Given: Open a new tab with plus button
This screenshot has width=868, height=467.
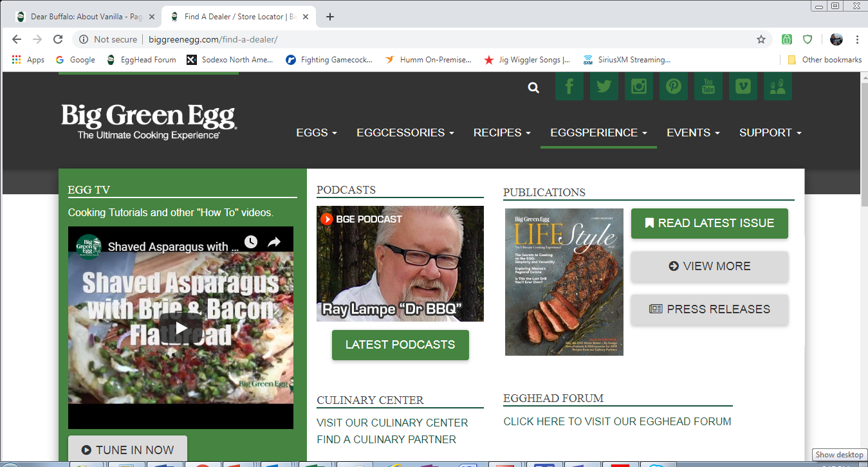Looking at the screenshot, I should click(x=330, y=17).
